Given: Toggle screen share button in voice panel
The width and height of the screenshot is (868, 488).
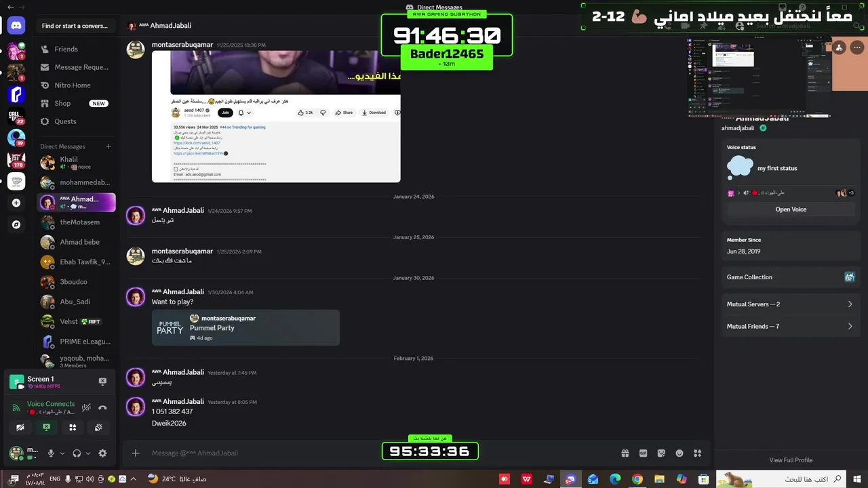Looking at the screenshot, I should (46, 427).
